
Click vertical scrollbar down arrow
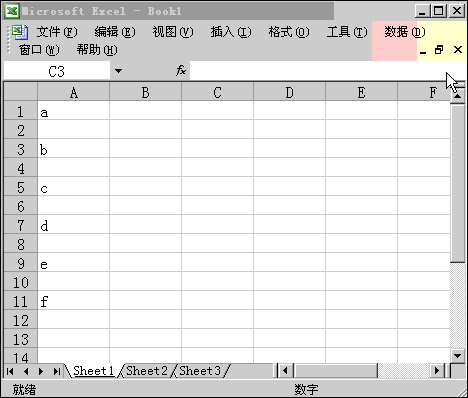[457, 356]
